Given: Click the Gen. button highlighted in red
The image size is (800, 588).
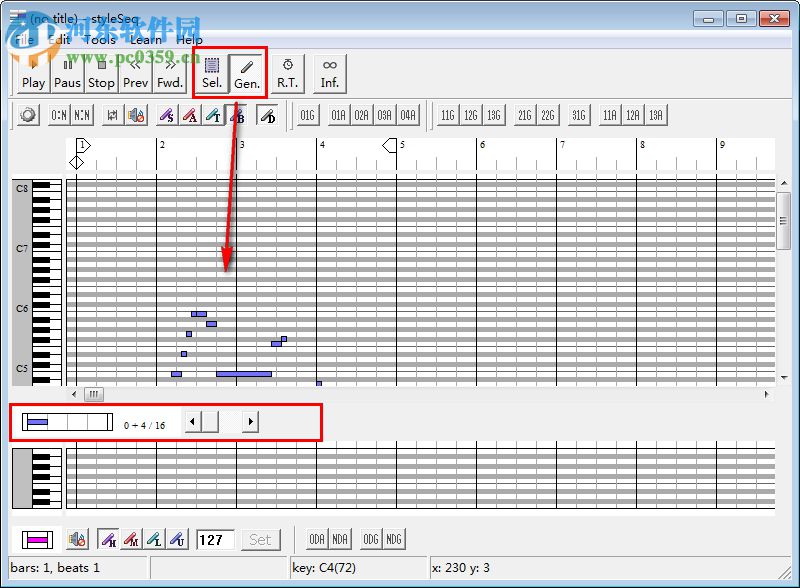Looking at the screenshot, I should click(x=246, y=72).
